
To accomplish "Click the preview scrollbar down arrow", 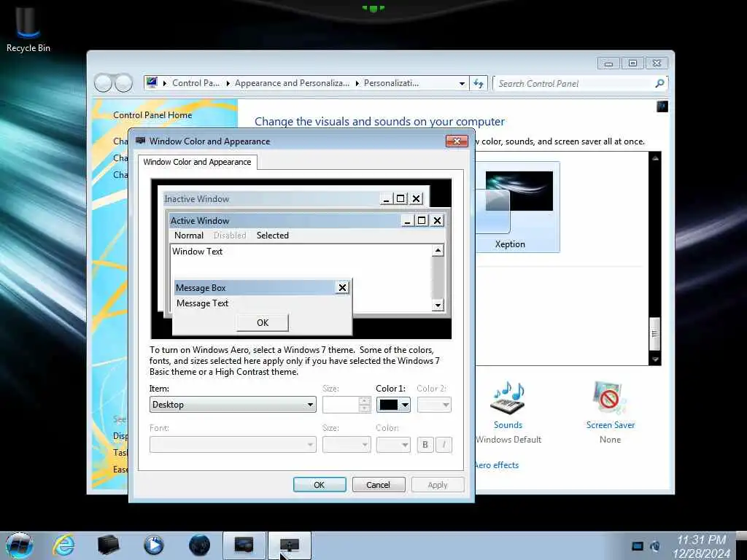I will [x=438, y=305].
